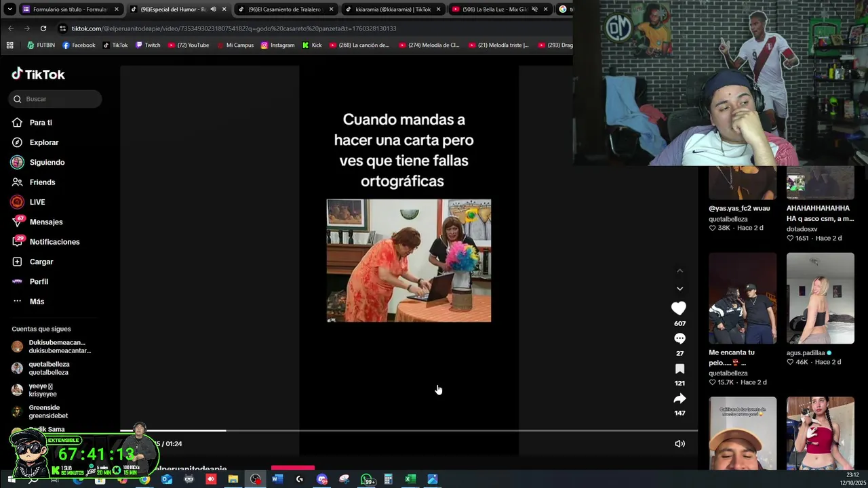This screenshot has height=488, width=868.
Task: Open Calculator from the taskbar
Action: pyautogui.click(x=388, y=479)
